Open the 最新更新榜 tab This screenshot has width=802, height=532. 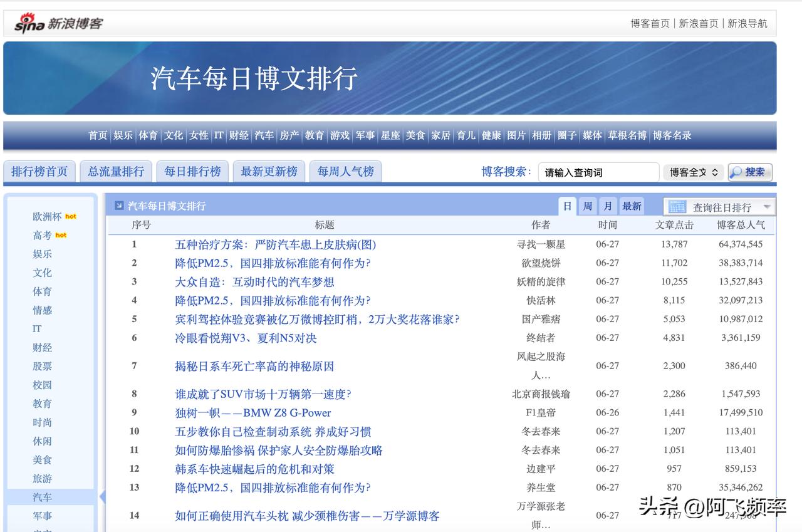(x=269, y=171)
